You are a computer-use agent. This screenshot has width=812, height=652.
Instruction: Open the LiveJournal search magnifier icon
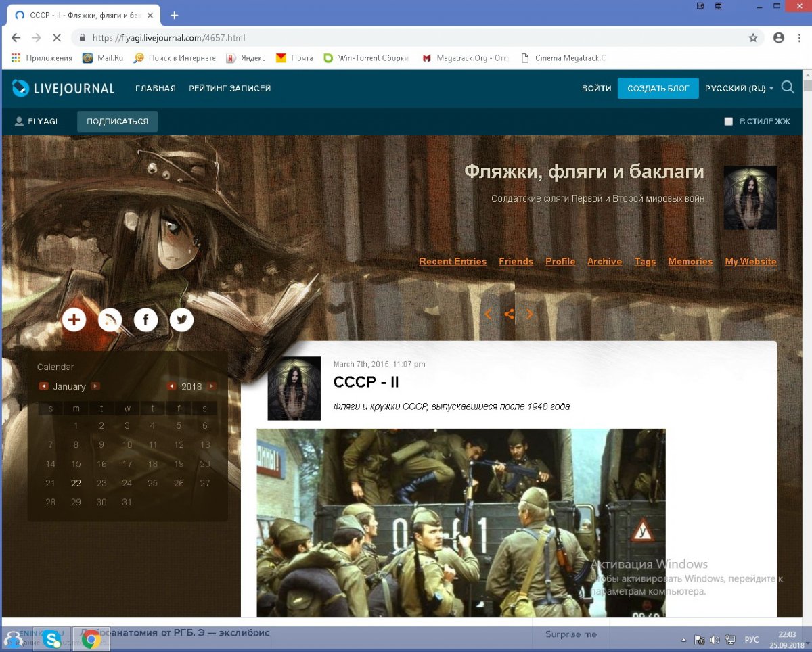pos(788,87)
